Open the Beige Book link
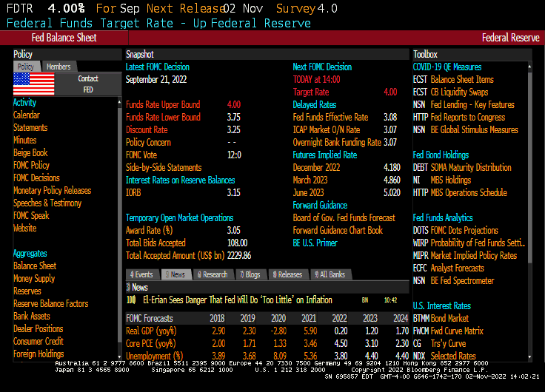This screenshot has height=392, width=545. (30, 153)
